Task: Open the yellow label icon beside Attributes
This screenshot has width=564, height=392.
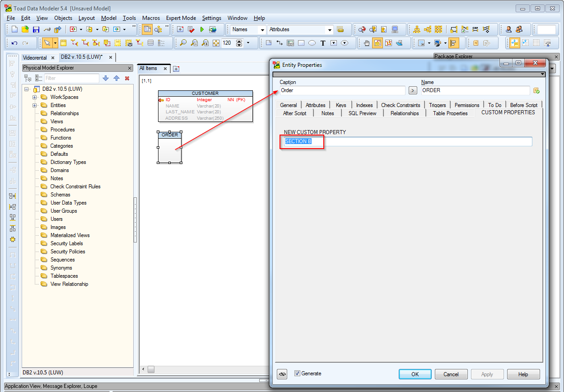Action: point(340,29)
